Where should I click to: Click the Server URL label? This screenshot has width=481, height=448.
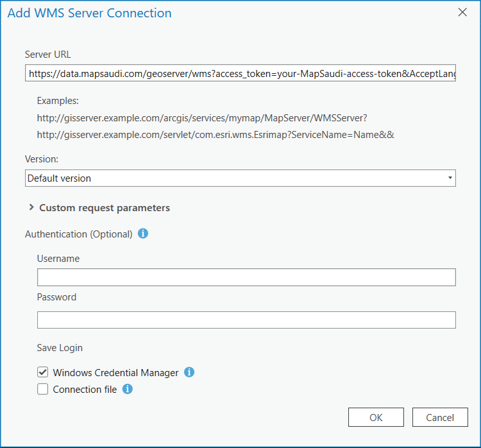click(x=47, y=55)
